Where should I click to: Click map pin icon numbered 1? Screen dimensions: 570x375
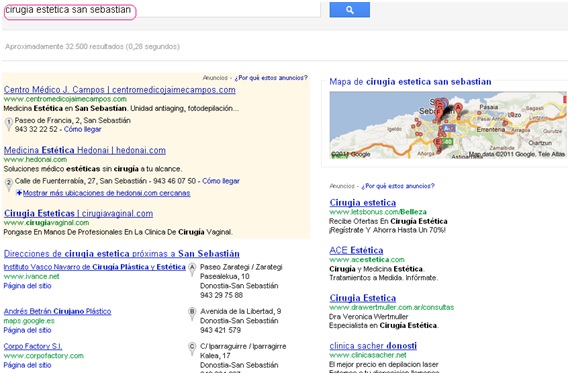point(9,124)
